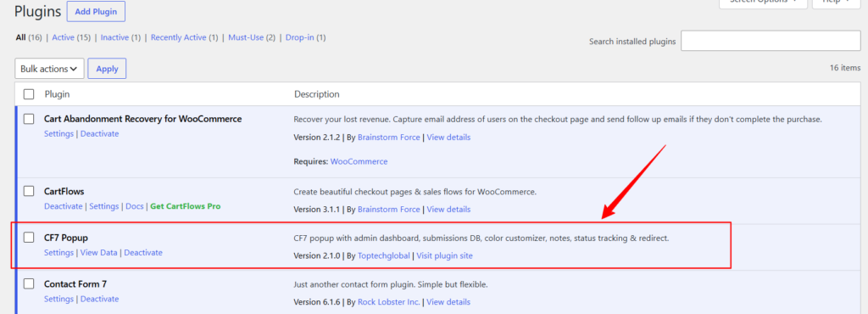Filter plugins by Recently Active
The height and width of the screenshot is (314, 868).
[178, 37]
